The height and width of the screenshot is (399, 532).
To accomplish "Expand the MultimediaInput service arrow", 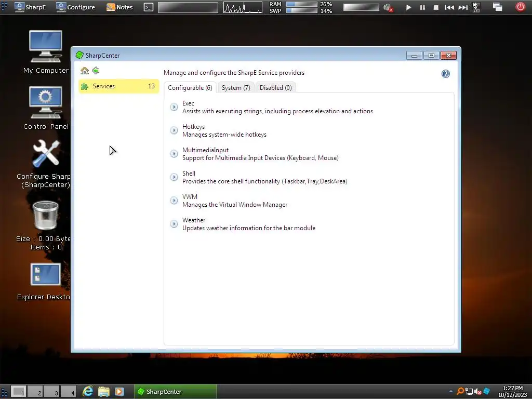I will [174, 154].
